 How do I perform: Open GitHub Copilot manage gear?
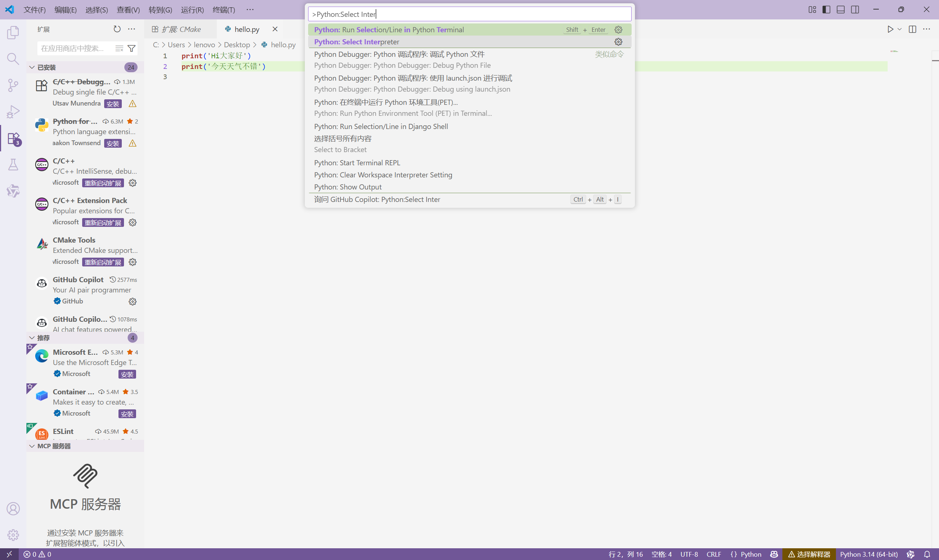pyautogui.click(x=132, y=302)
